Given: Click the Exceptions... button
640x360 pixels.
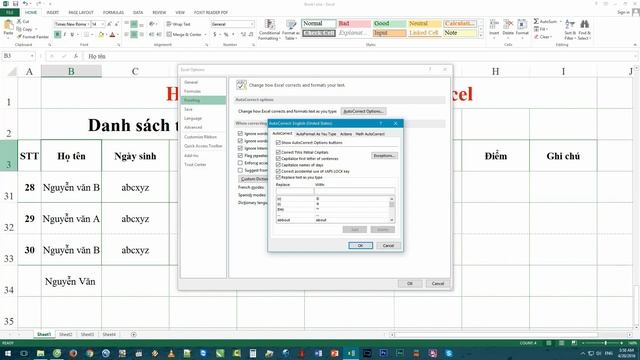Looking at the screenshot, I should pyautogui.click(x=384, y=156).
